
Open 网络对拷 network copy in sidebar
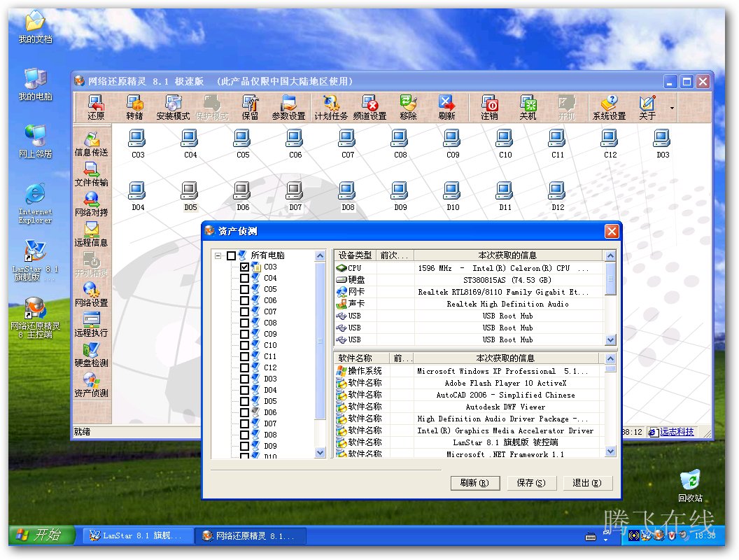(x=91, y=204)
